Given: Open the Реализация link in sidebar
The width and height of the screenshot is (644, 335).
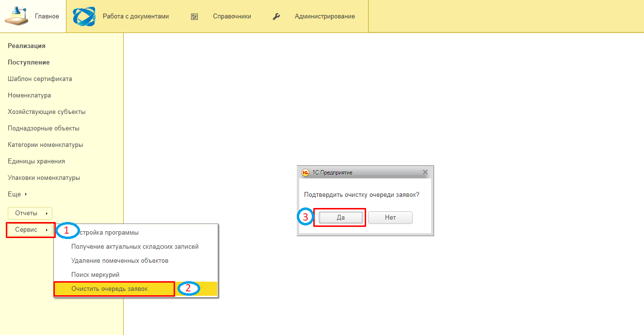Looking at the screenshot, I should click(27, 46).
